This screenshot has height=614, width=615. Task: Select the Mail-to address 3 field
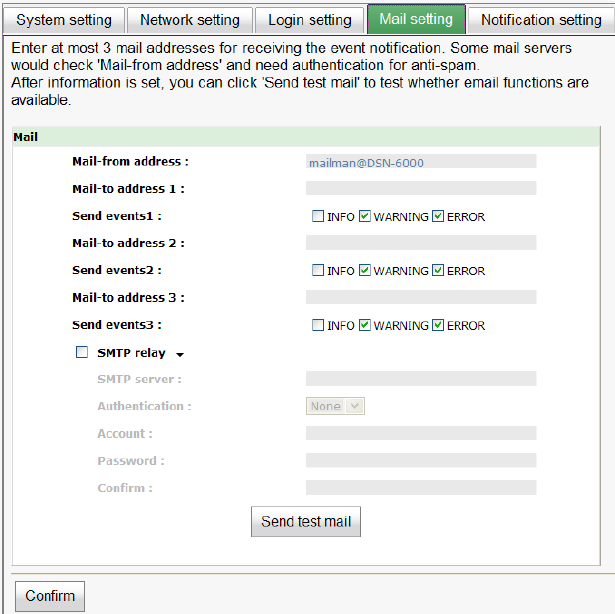click(x=421, y=297)
